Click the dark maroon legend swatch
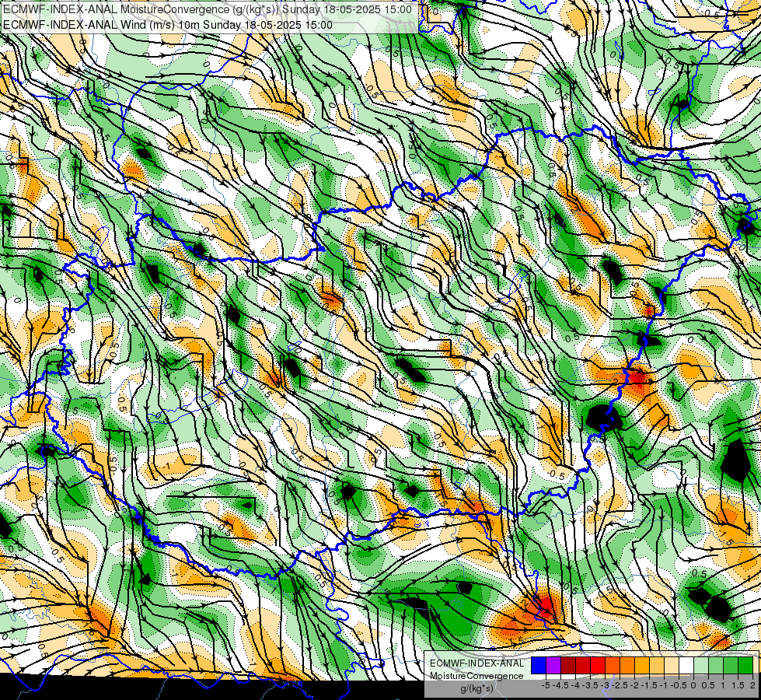 click(x=568, y=665)
